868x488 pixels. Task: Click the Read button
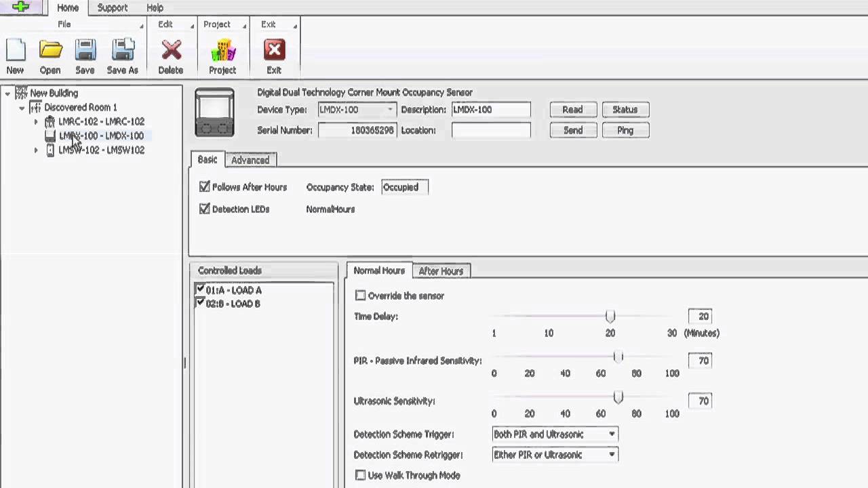click(x=572, y=109)
